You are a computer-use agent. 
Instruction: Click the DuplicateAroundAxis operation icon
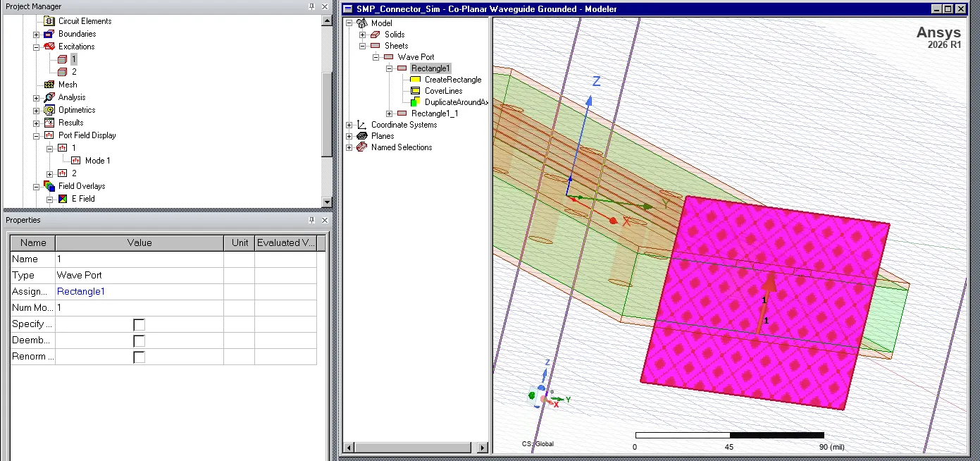tap(416, 102)
